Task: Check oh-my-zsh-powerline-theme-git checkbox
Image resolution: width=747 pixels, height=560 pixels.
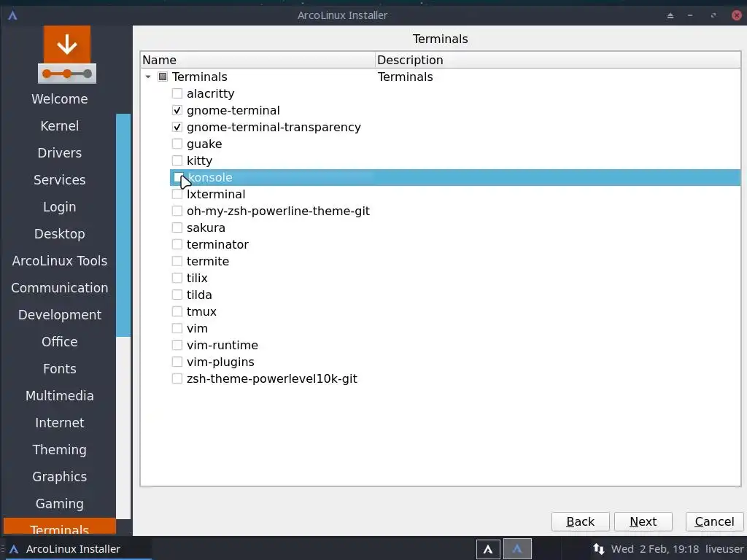Action: coord(177,211)
